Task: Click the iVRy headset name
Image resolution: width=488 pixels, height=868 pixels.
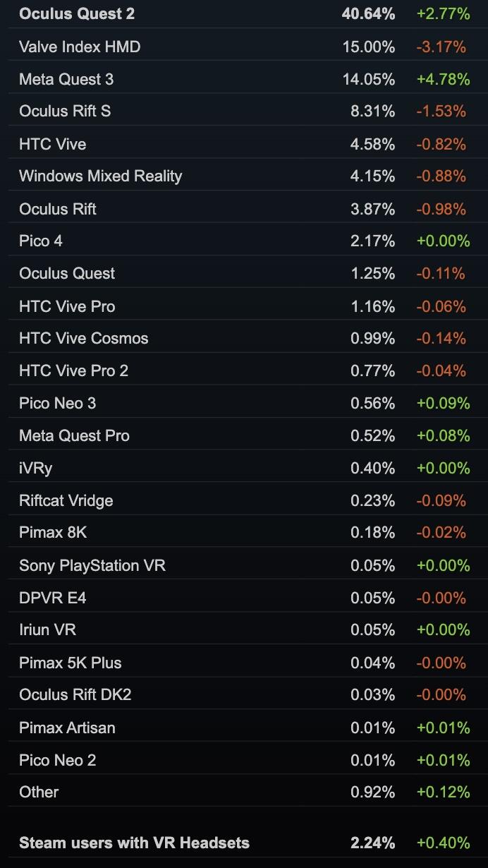Action: [36, 468]
